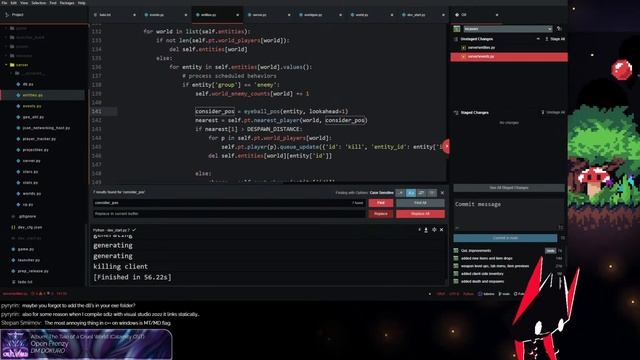Screen dimensions: 640x360
Task: Open the branch selector dropdown
Action: tap(508, 29)
